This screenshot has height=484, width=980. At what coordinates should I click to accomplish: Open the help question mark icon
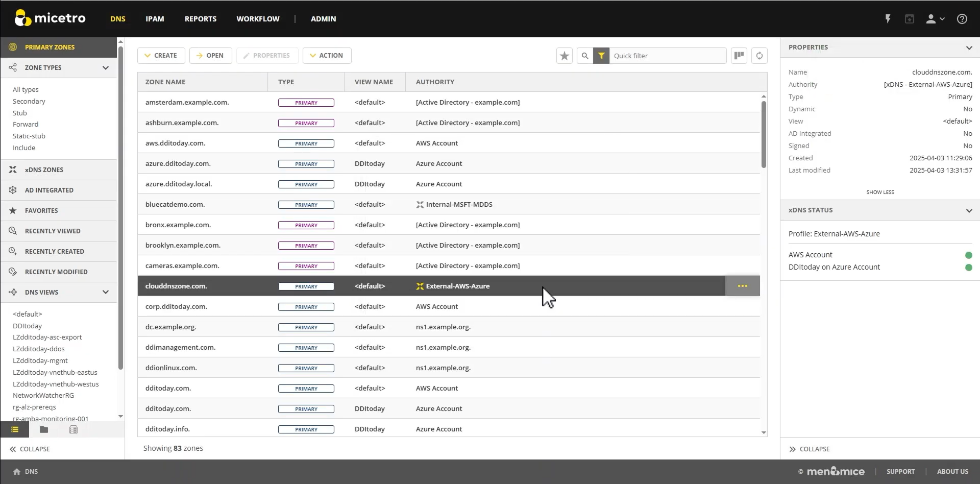coord(962,19)
